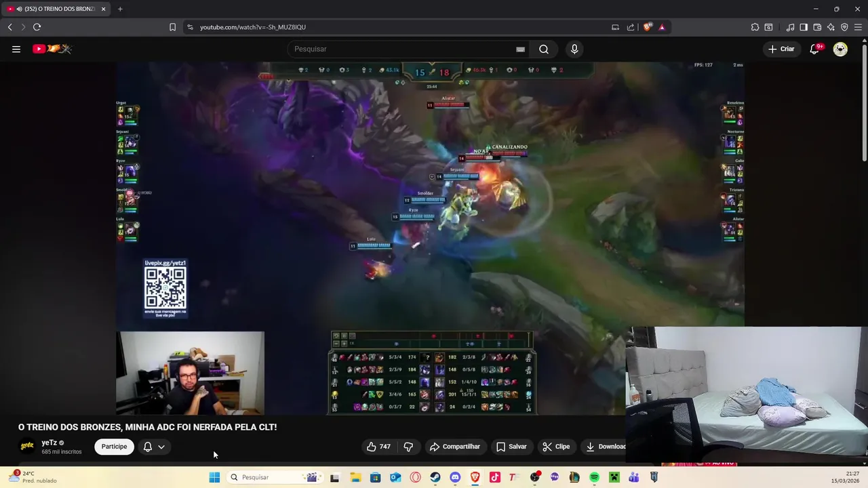The image size is (868, 488).
Task: Bookmark the page via address bar bookmark icon
Action: coord(172,27)
